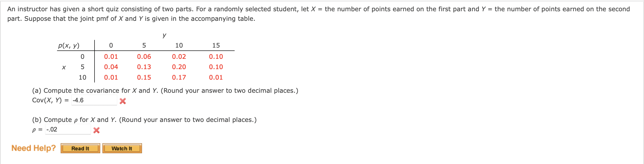Click part (a) instruction text
This screenshot has width=644, height=164.
[x=165, y=90]
